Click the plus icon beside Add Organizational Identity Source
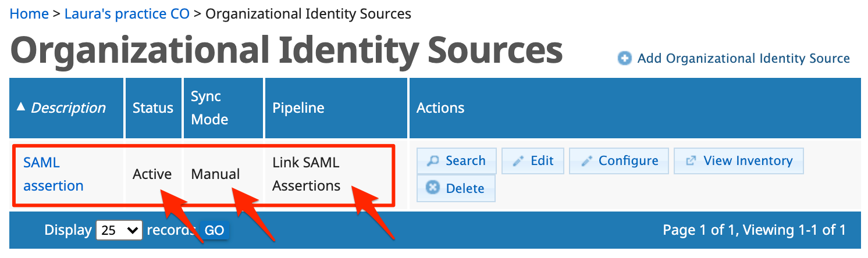 (624, 59)
